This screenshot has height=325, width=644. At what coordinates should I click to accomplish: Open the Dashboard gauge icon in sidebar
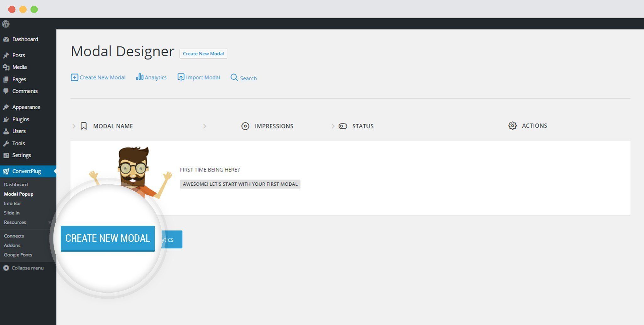coord(6,40)
